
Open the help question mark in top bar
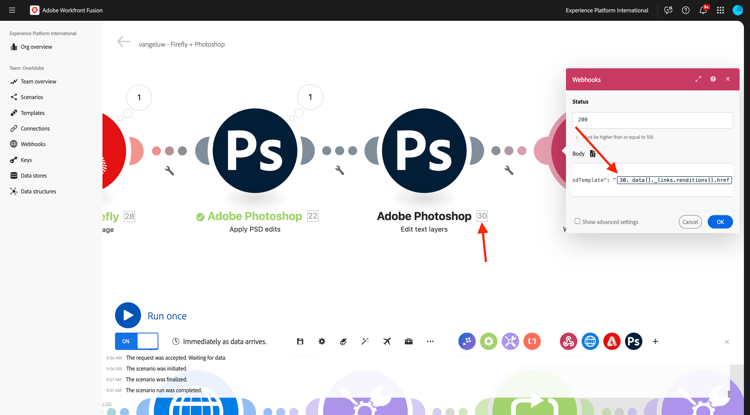pos(685,10)
